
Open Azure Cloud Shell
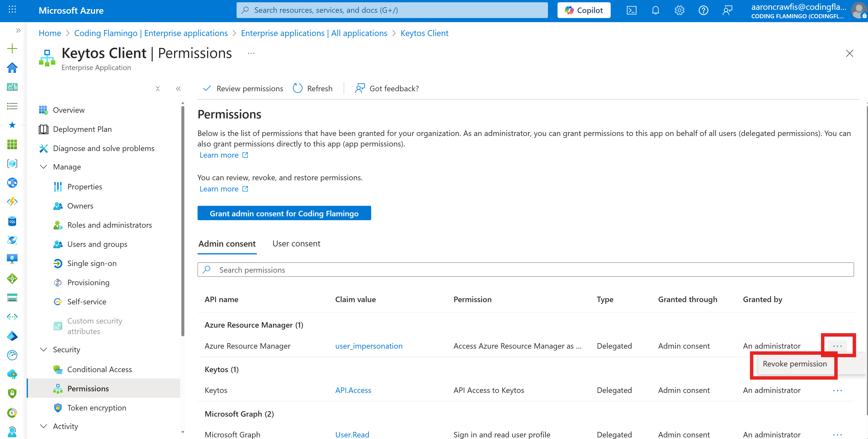tap(632, 10)
